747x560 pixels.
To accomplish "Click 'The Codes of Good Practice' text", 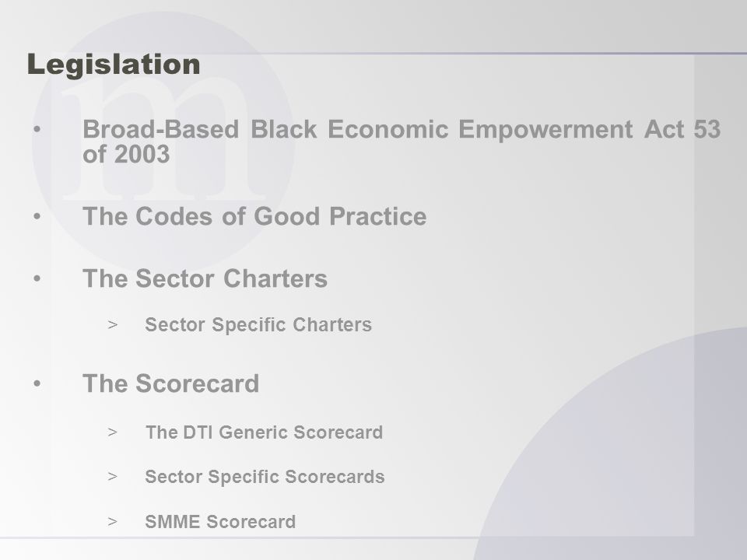I will click(254, 216).
